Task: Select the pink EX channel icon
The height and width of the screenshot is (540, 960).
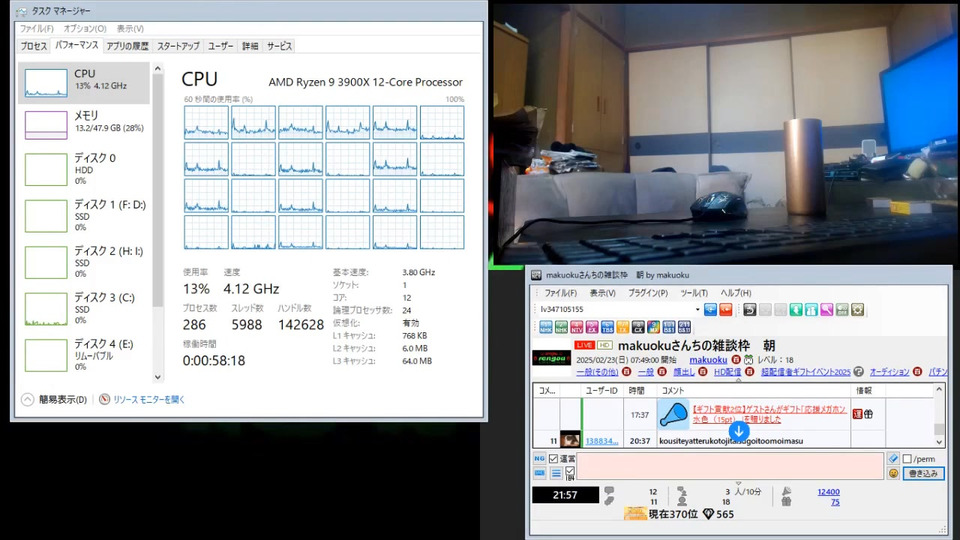Action: [x=592, y=327]
